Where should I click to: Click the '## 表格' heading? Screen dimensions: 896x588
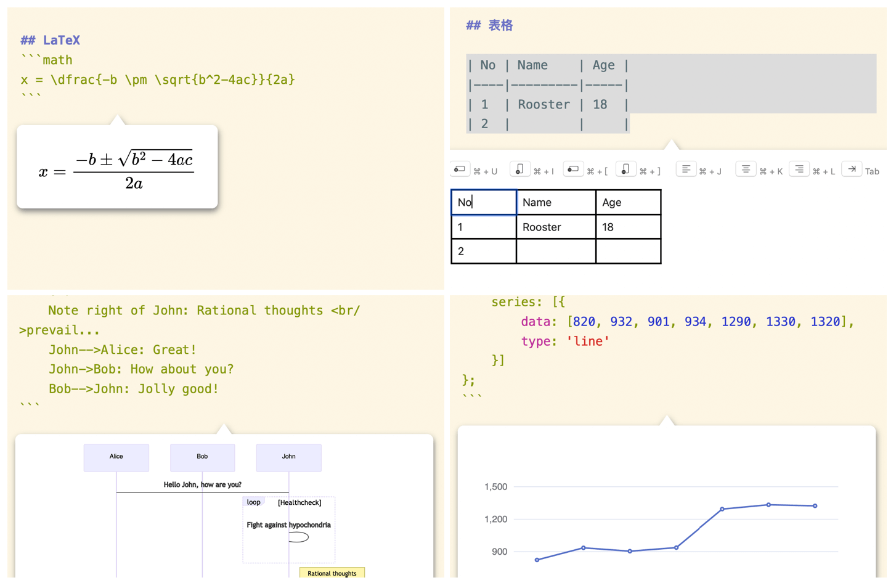[489, 25]
